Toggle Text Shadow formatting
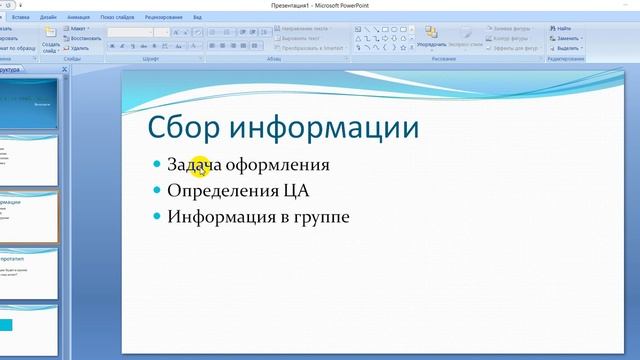640x360 pixels. tap(154, 47)
